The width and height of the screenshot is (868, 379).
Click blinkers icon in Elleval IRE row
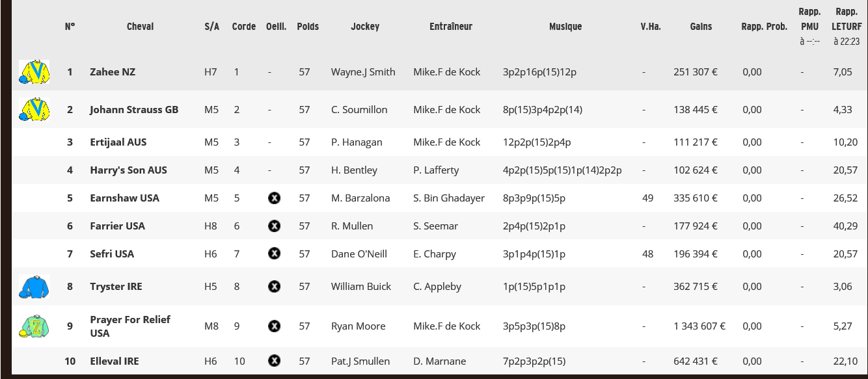coord(275,361)
